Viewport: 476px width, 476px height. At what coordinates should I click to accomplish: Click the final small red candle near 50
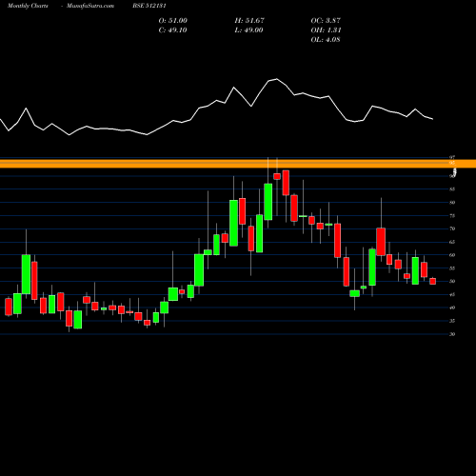(x=433, y=281)
